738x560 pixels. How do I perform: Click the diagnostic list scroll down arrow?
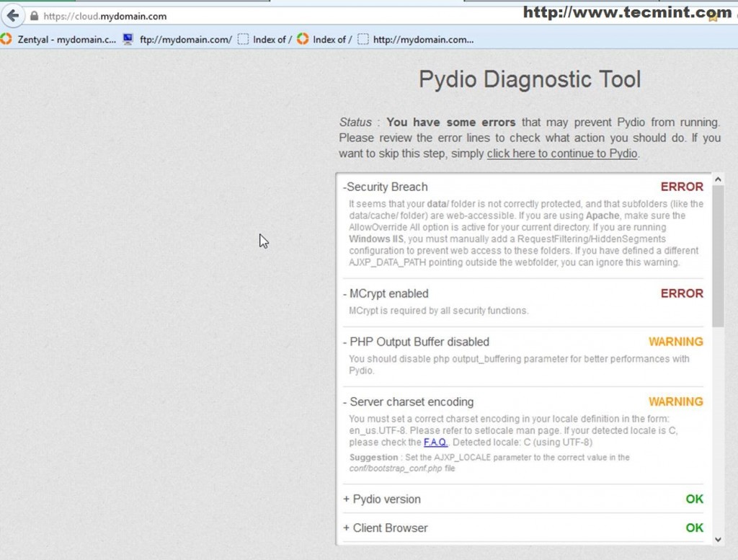(718, 539)
